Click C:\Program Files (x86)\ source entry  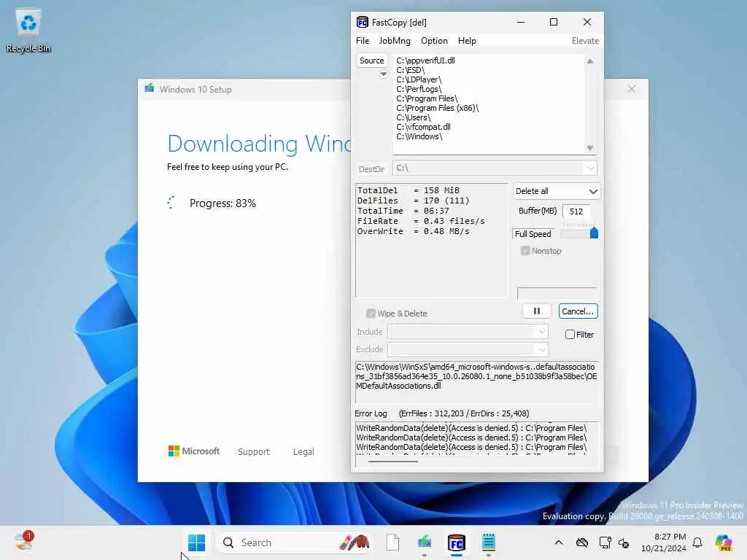(x=438, y=108)
